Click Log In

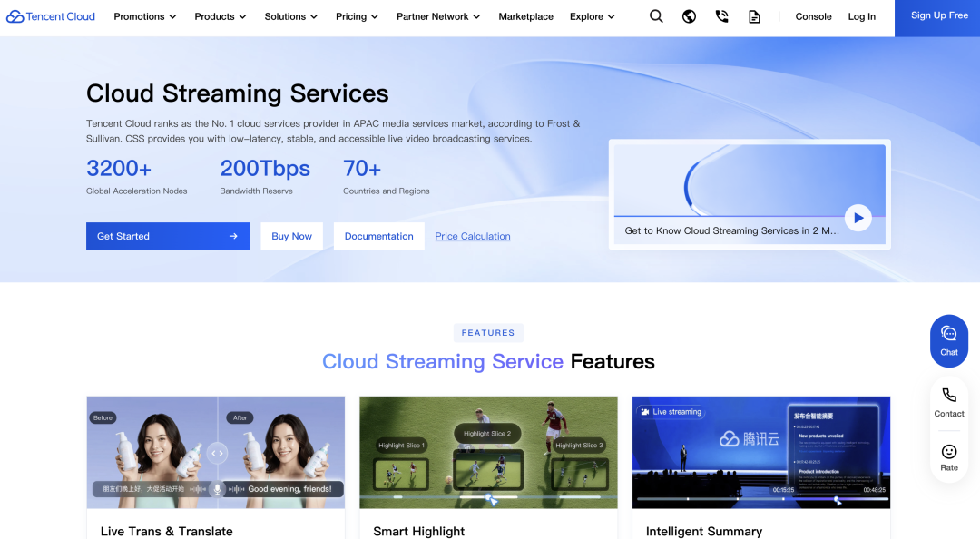click(x=861, y=16)
